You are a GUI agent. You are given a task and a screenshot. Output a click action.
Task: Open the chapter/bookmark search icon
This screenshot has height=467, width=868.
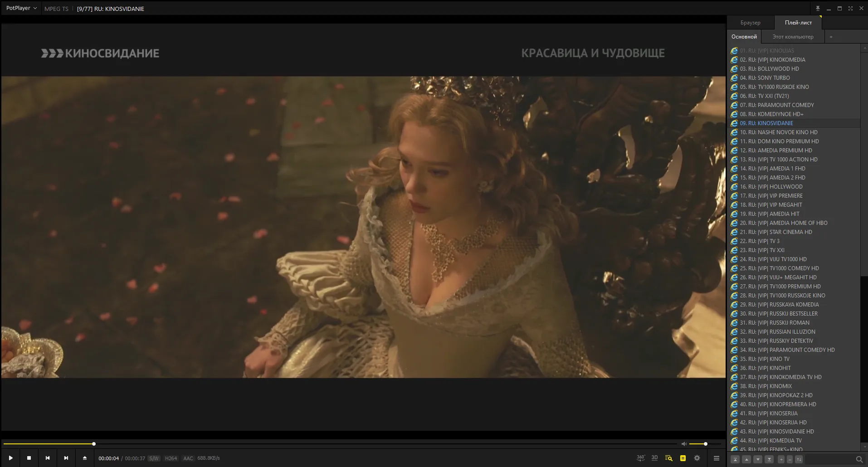(x=668, y=458)
